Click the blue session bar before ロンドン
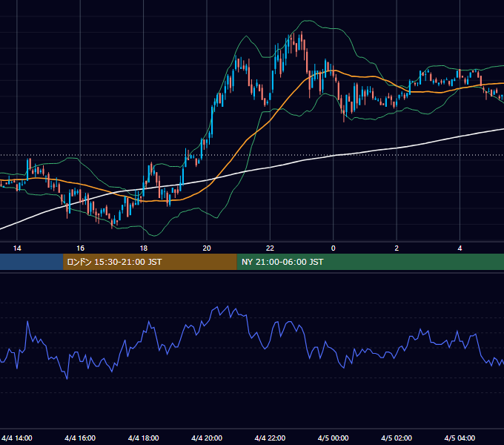504x445 pixels. [31, 262]
